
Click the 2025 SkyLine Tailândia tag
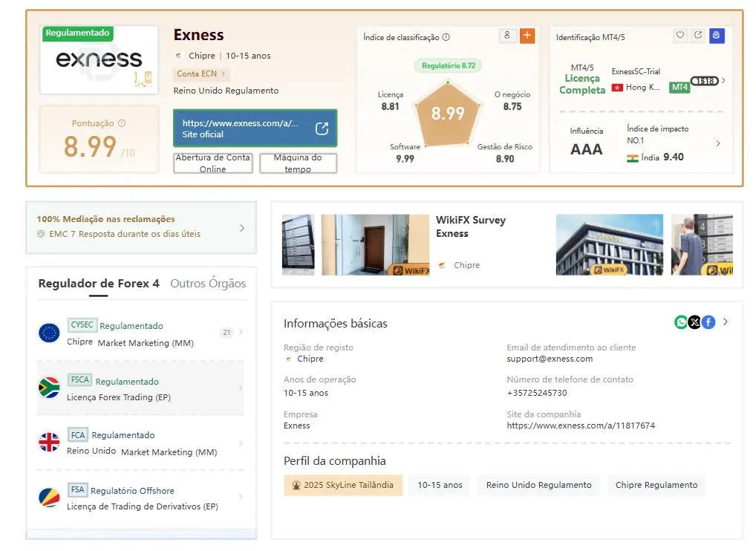click(343, 485)
